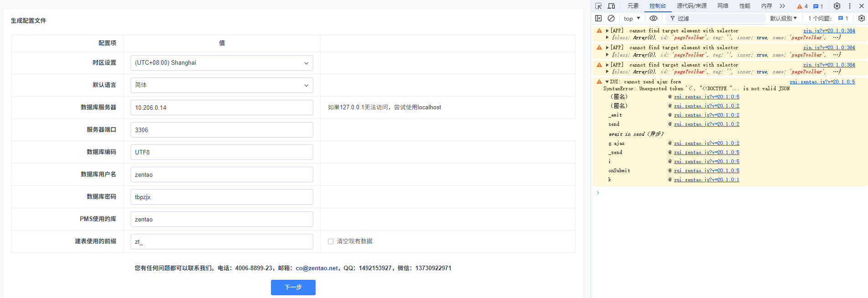Open the 默认级别 log level dropdown
The image size is (868, 298).
[x=783, y=18]
